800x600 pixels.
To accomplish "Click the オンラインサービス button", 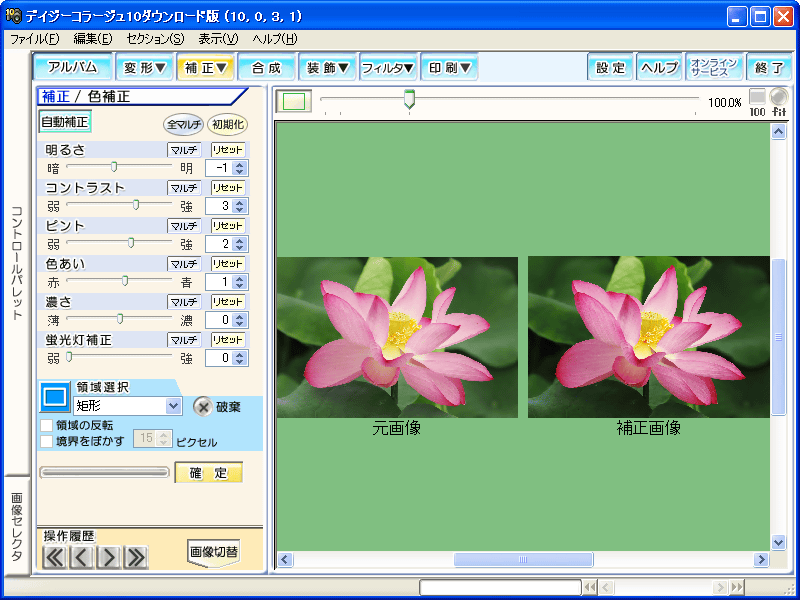I will click(713, 67).
